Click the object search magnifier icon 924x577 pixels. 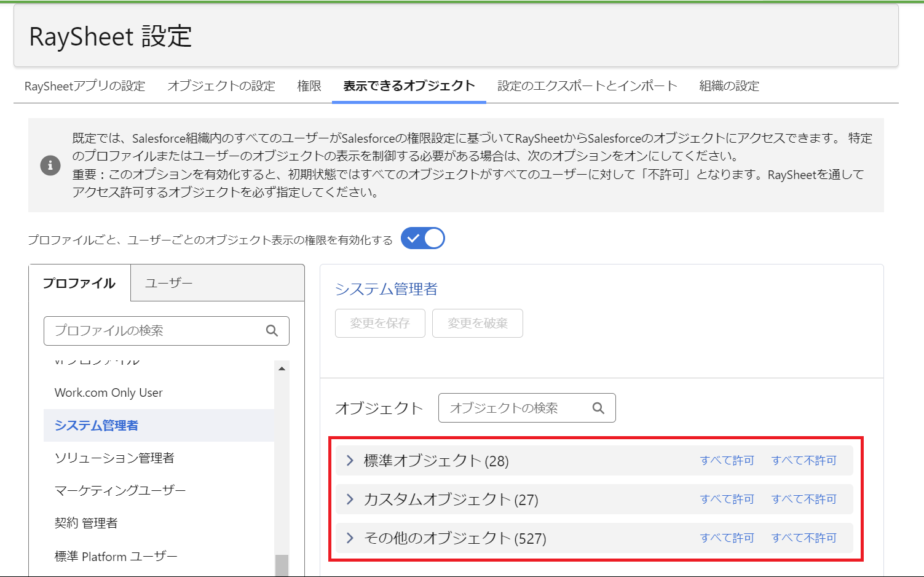tap(598, 408)
